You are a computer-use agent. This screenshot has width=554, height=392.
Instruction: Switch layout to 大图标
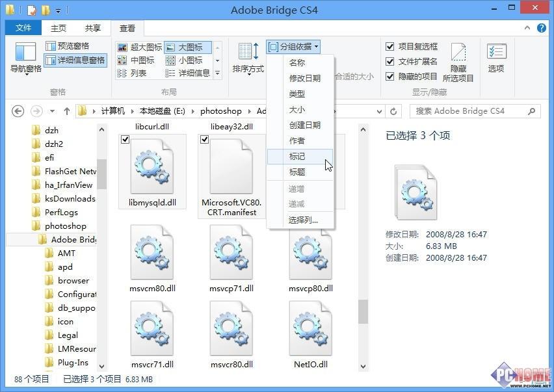188,47
